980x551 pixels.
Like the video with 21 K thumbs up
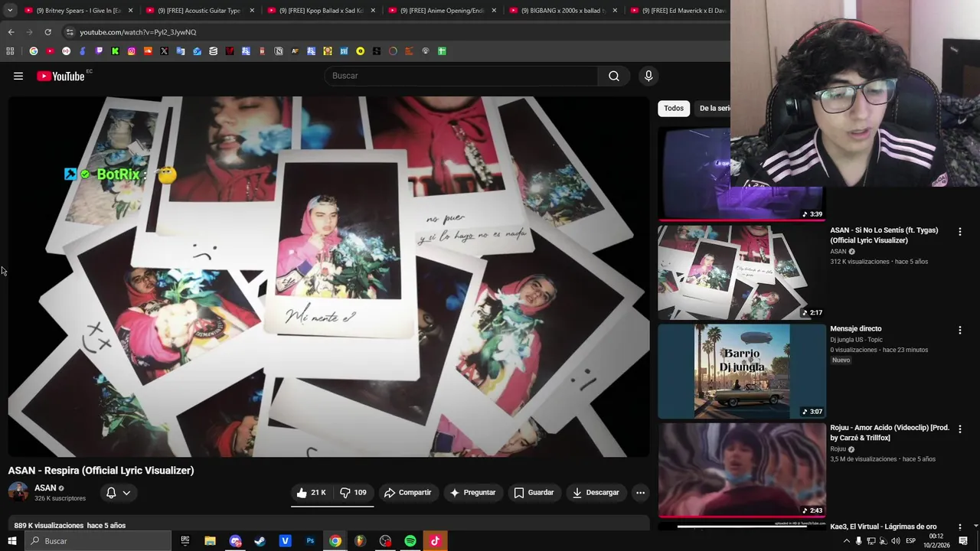click(x=311, y=493)
